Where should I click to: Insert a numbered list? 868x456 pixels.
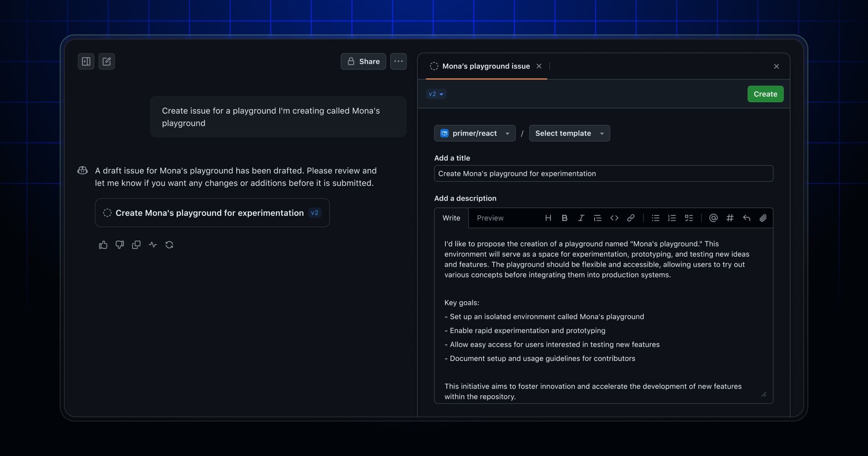[672, 218]
